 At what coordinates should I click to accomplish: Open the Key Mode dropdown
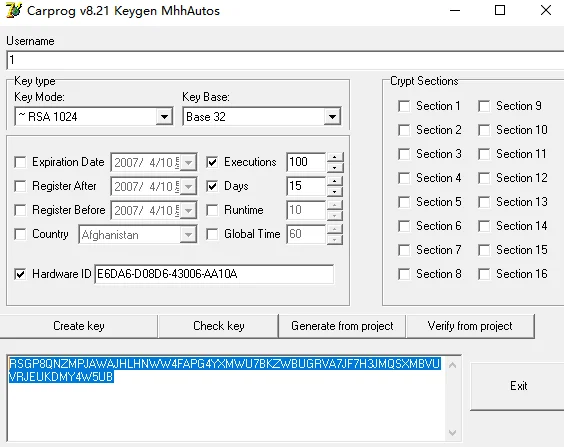(164, 117)
